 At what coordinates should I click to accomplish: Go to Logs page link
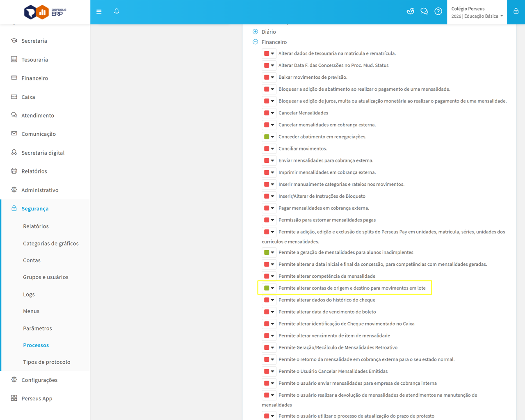tap(29, 294)
